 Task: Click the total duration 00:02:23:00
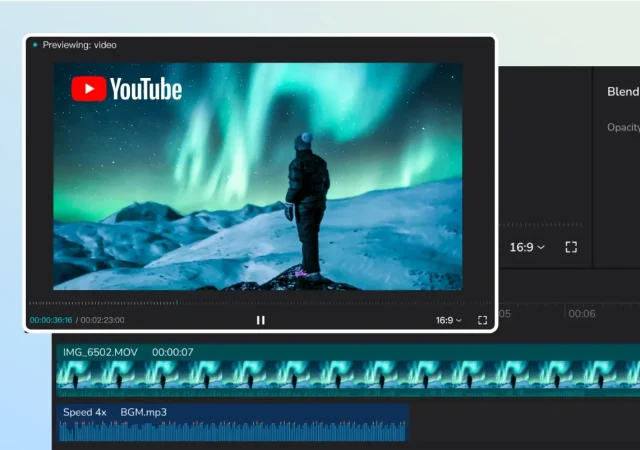pyautogui.click(x=102, y=320)
